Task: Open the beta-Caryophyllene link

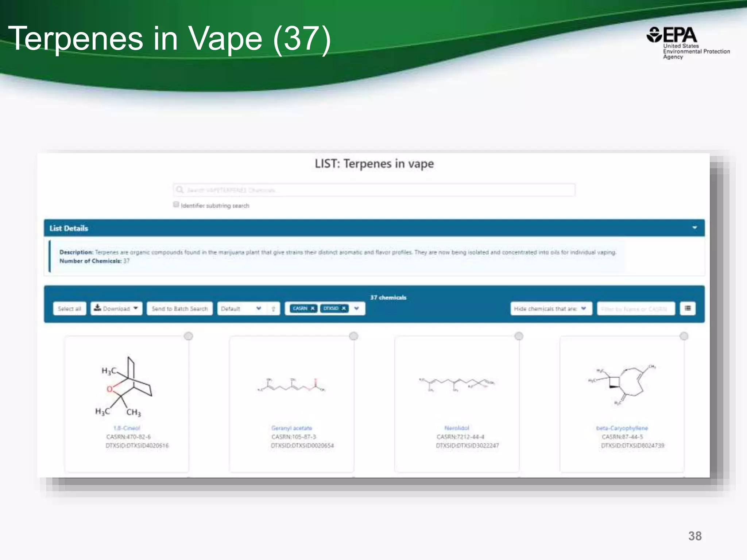Action: pos(622,428)
